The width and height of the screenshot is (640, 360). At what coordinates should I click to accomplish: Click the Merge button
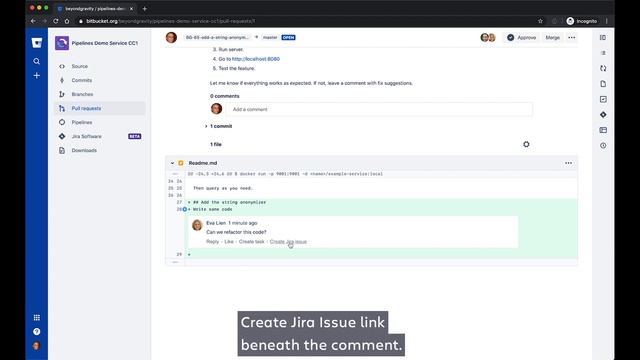tap(553, 38)
